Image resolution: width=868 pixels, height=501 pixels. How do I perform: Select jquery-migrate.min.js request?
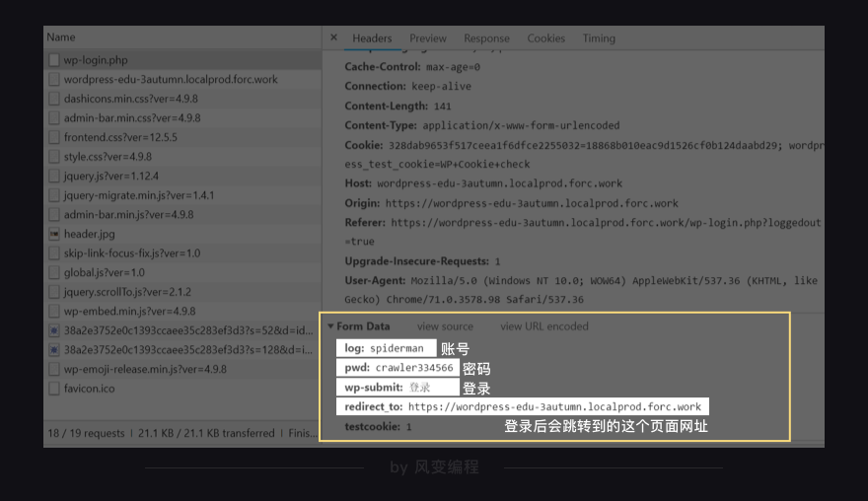[182, 195]
